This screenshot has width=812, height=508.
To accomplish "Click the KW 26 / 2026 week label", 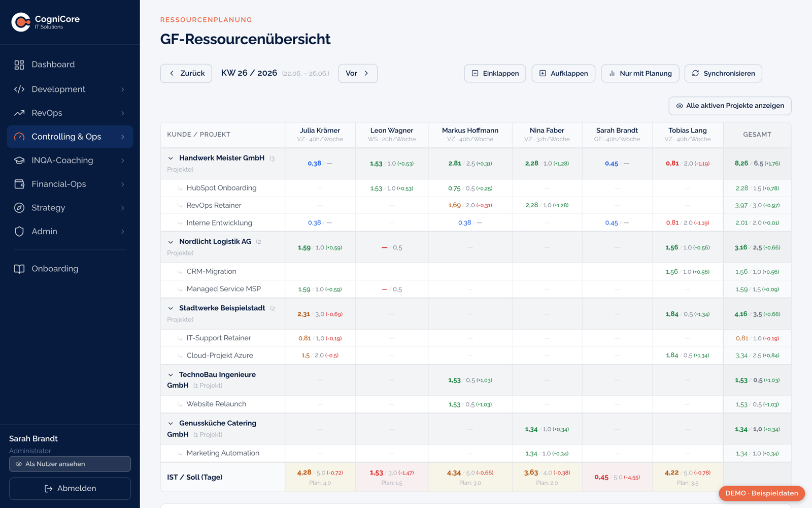I will [x=249, y=73].
